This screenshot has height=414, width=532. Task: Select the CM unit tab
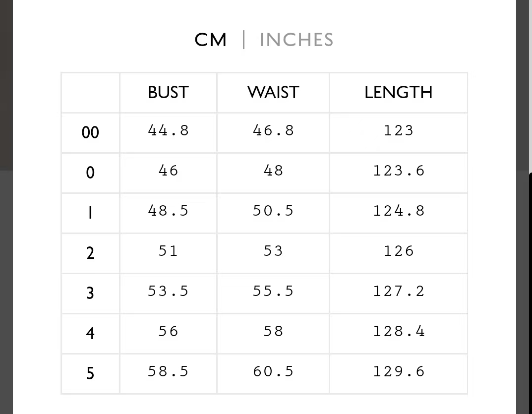click(211, 40)
